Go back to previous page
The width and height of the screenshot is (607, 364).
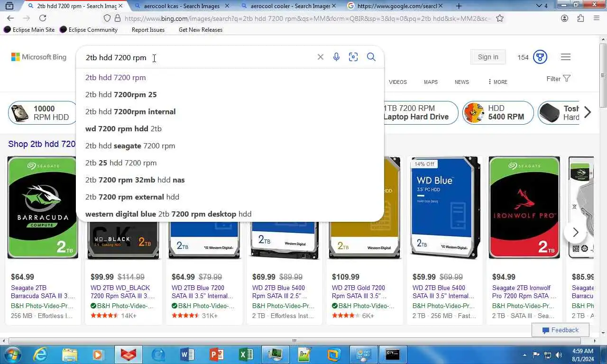pos(10,18)
